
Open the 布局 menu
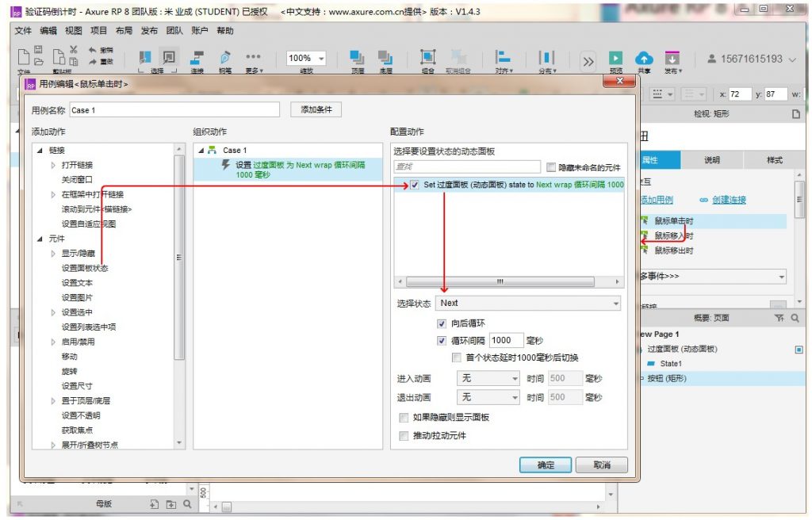[124, 31]
